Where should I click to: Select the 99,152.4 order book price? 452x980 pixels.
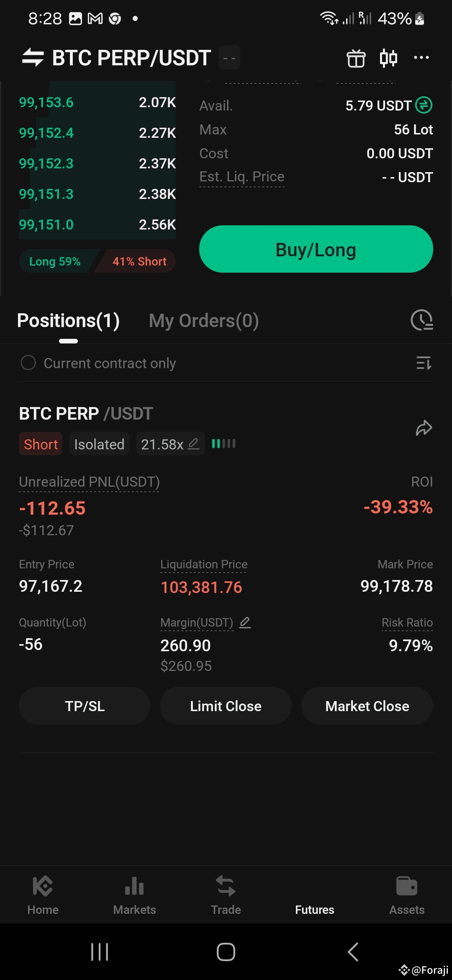point(46,133)
